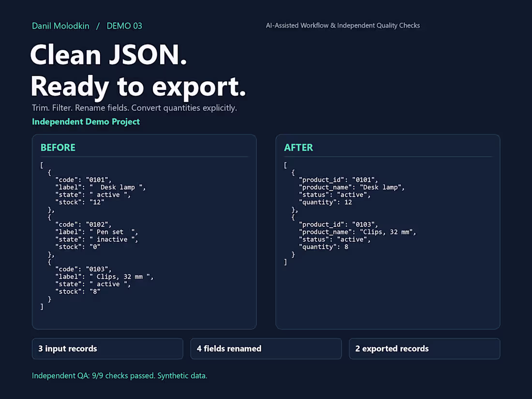Click the "product_id": "0101" line
The width and height of the screenshot is (532, 399).
click(x=338, y=180)
